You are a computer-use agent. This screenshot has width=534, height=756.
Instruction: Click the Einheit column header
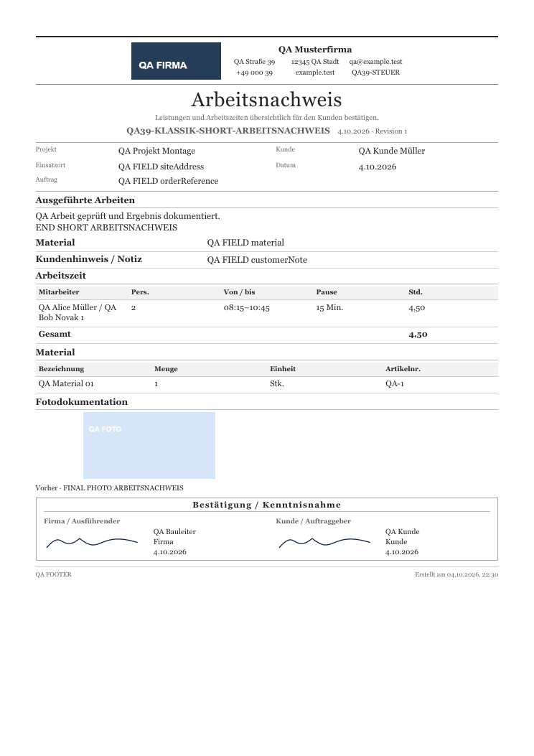(282, 369)
